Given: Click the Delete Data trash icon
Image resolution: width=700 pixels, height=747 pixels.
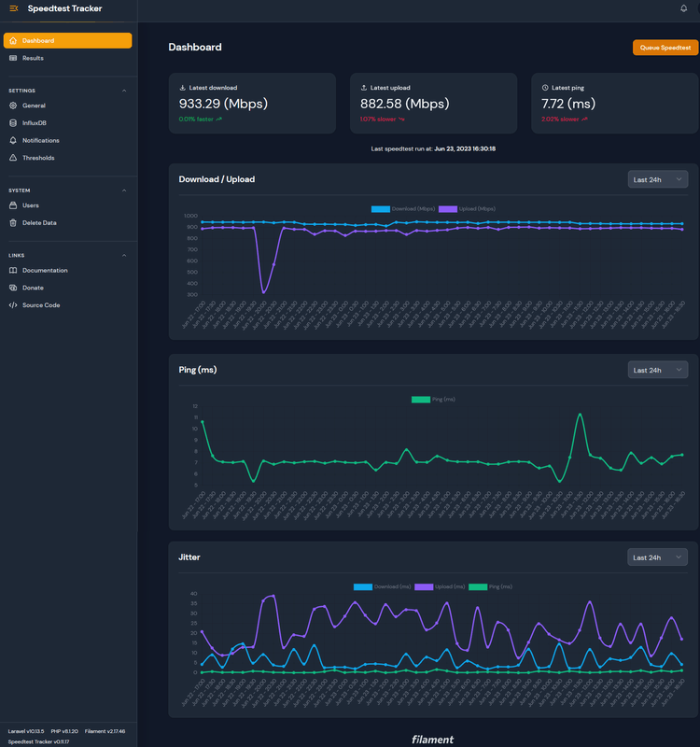Looking at the screenshot, I should (13, 223).
